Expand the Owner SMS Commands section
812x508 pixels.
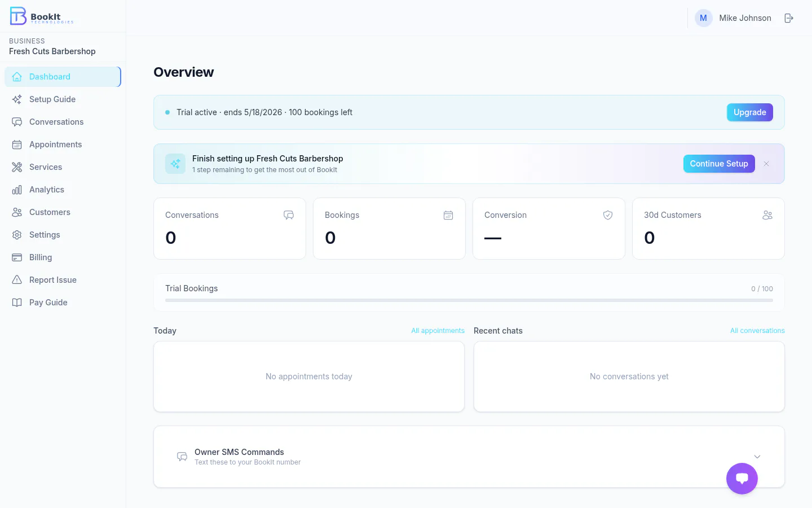[x=757, y=457]
